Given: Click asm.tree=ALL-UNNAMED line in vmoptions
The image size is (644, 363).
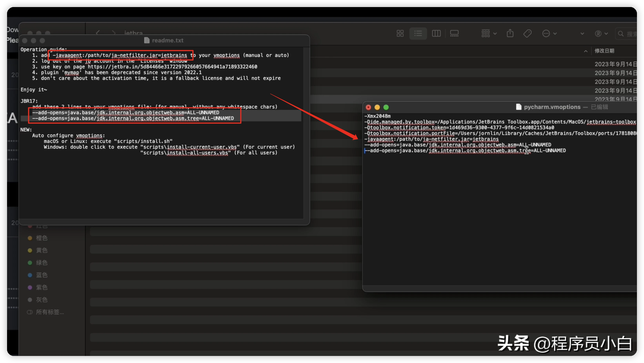Looking at the screenshot, I should click(x=465, y=150).
